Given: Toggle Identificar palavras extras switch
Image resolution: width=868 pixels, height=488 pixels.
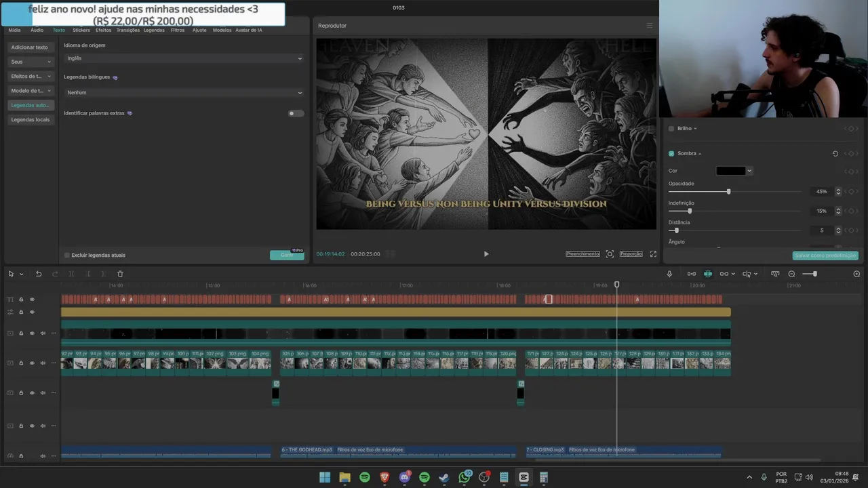Looking at the screenshot, I should coord(296,113).
